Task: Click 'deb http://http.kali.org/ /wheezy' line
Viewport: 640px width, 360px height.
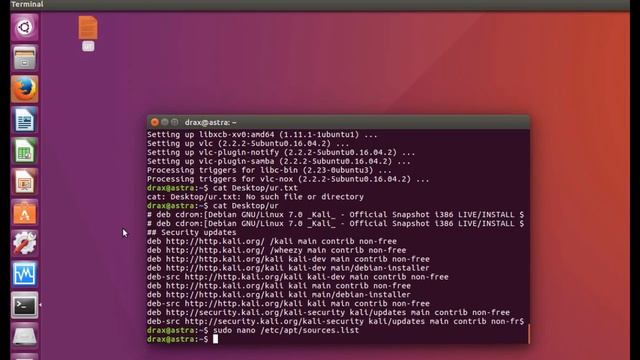Action: pyautogui.click(x=276, y=250)
